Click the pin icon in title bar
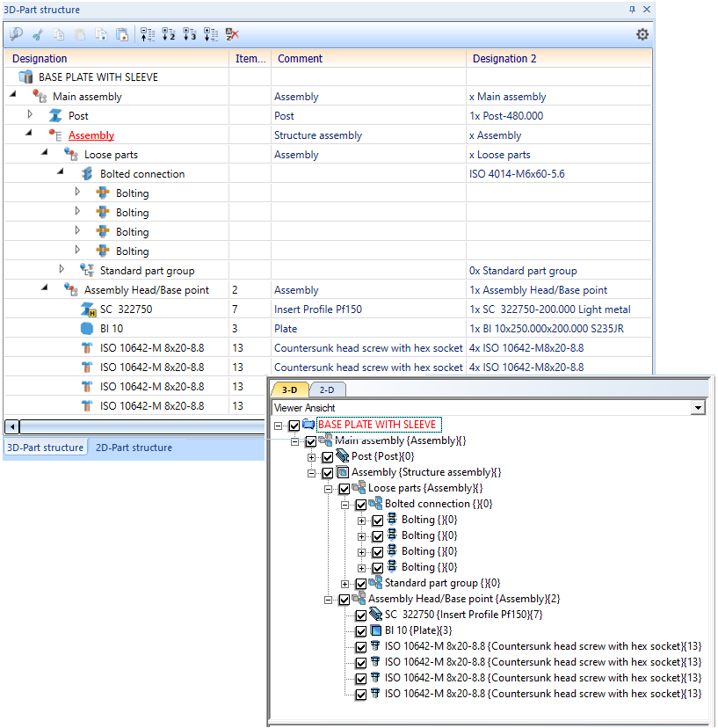The height and width of the screenshot is (728, 718). pyautogui.click(x=631, y=10)
